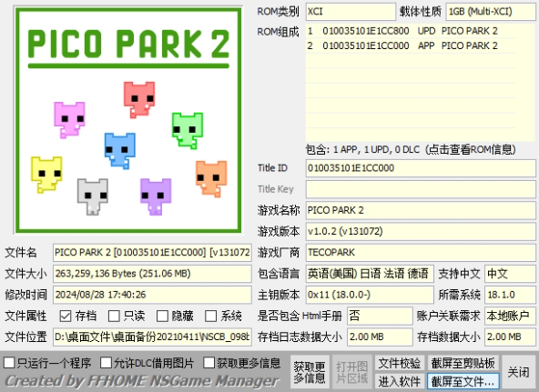Click the 支持中文 field showing 中文
The height and width of the screenshot is (392, 539).
[x=510, y=274]
